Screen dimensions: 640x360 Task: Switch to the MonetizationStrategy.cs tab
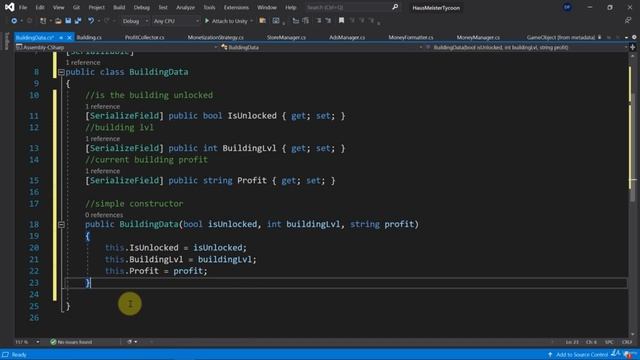point(216,38)
